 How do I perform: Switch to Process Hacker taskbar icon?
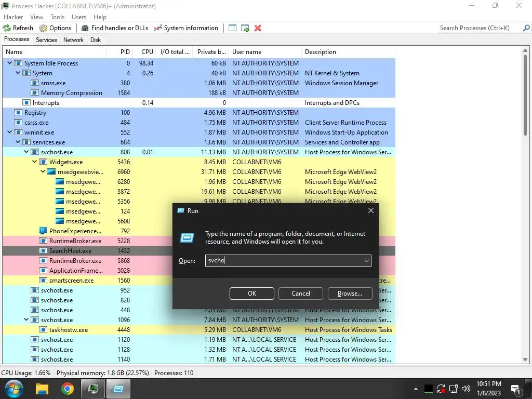(93, 389)
